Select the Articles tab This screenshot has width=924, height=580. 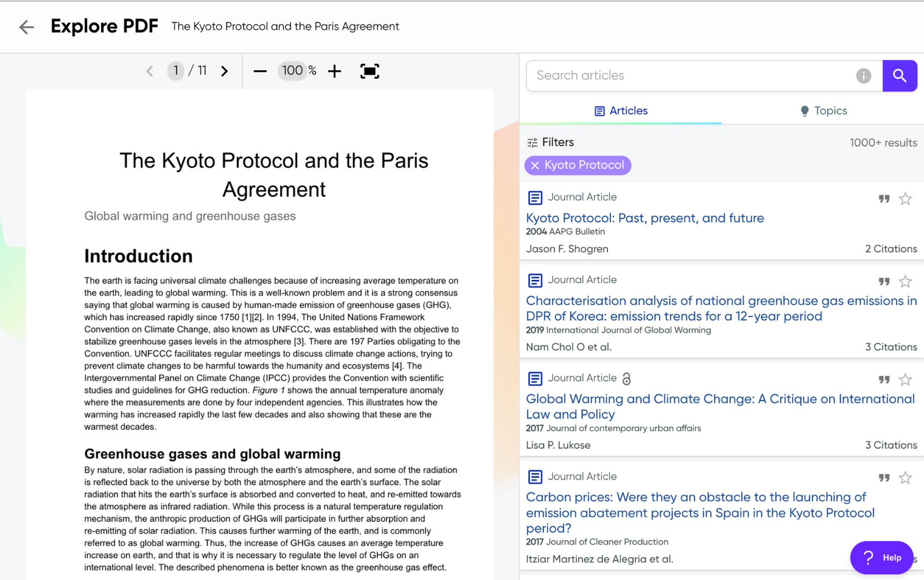(x=621, y=111)
